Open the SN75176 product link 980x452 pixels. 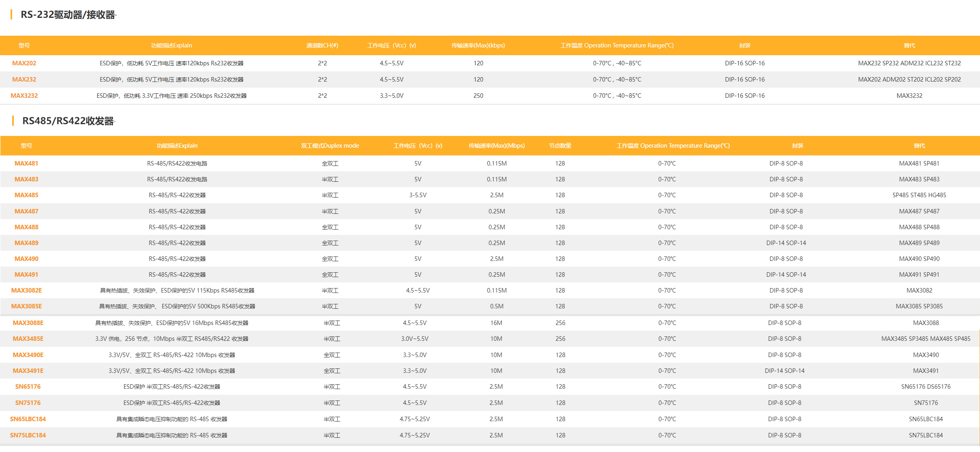28,403
